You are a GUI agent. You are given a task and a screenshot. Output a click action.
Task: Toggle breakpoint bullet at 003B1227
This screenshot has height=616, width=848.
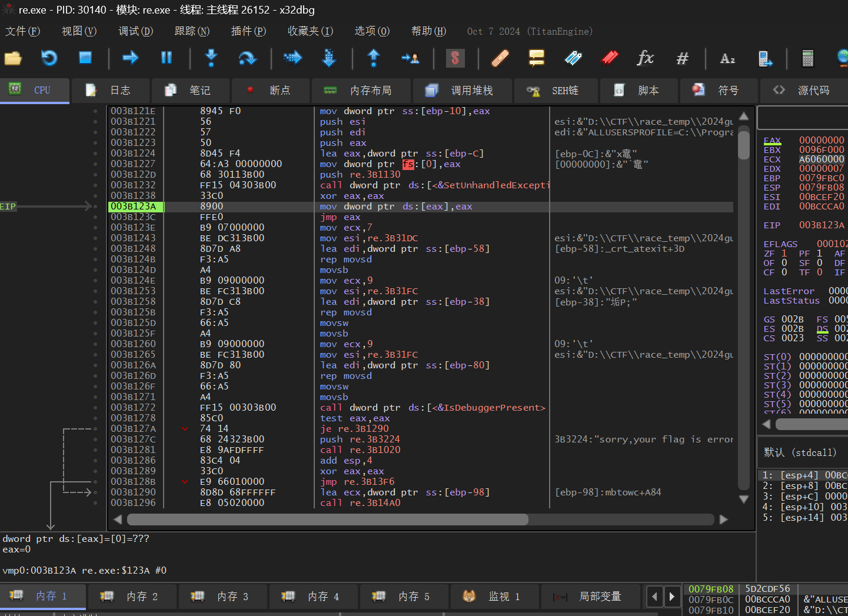(x=95, y=164)
